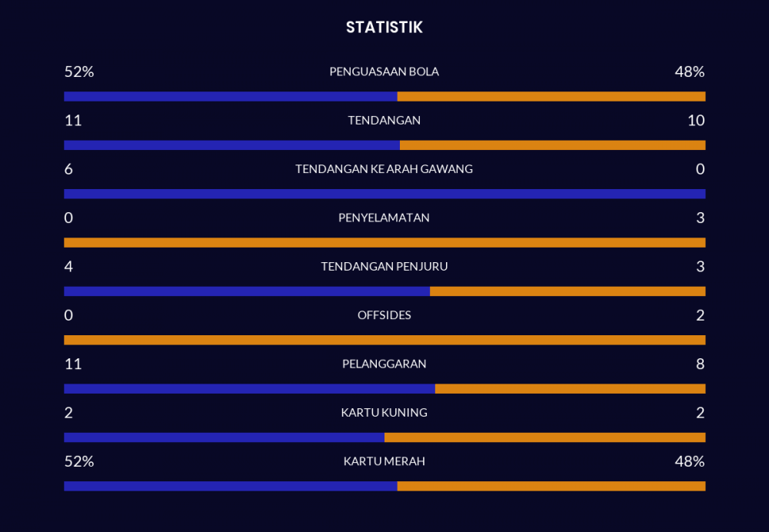Click the TENDANGAN PENJURU label
Image resolution: width=769 pixels, height=532 pixels.
(x=384, y=267)
